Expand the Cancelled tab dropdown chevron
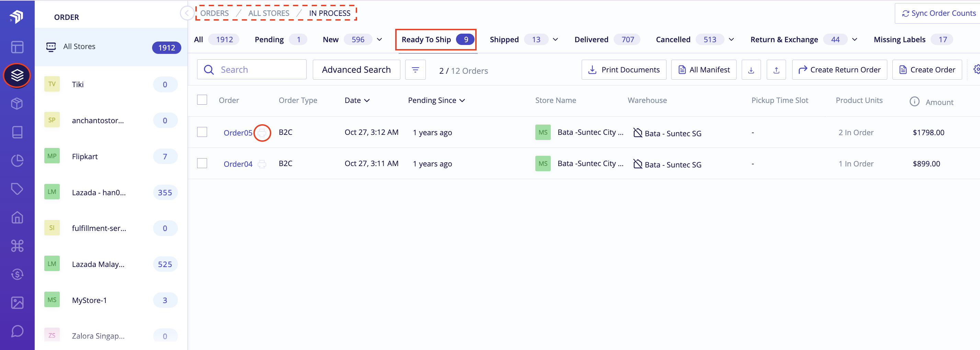This screenshot has height=350, width=980. click(x=731, y=39)
